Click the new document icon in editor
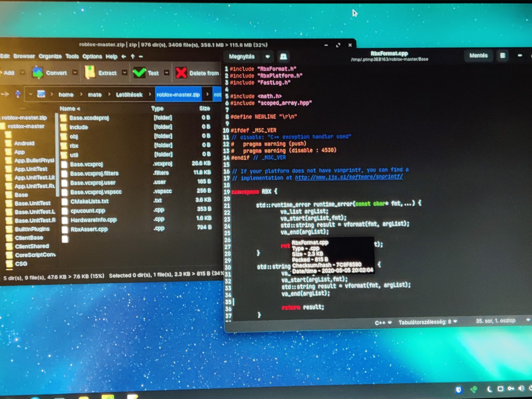The height and width of the screenshot is (399, 532). pos(283,57)
